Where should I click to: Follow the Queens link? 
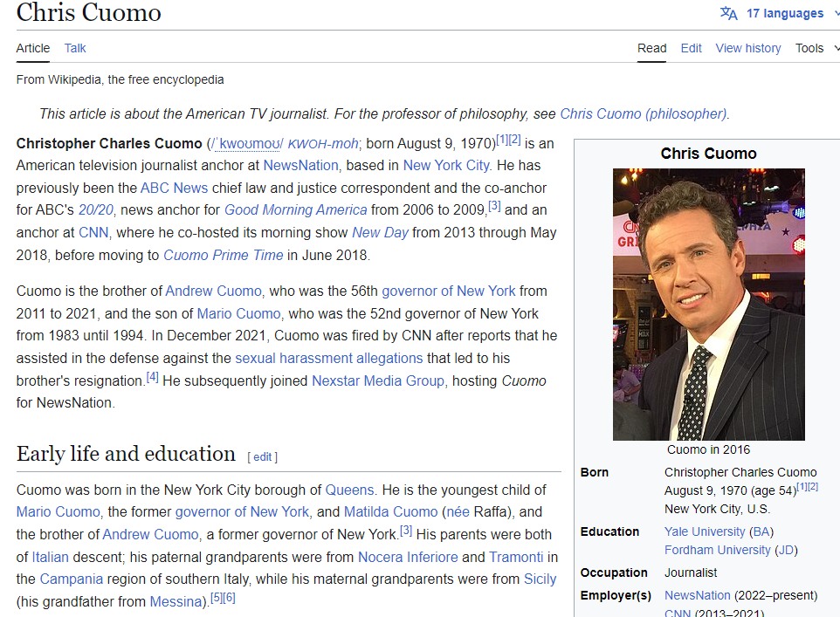(x=350, y=490)
